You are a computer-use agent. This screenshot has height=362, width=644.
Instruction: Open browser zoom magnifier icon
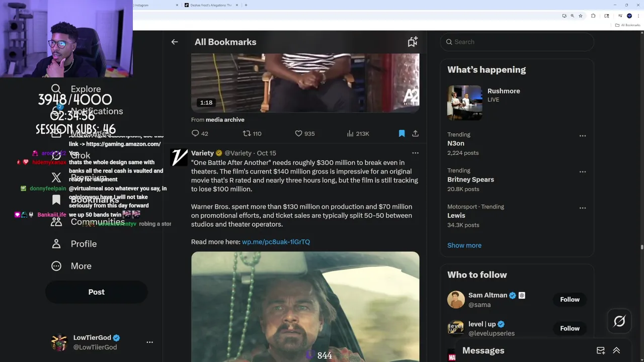pos(572,16)
